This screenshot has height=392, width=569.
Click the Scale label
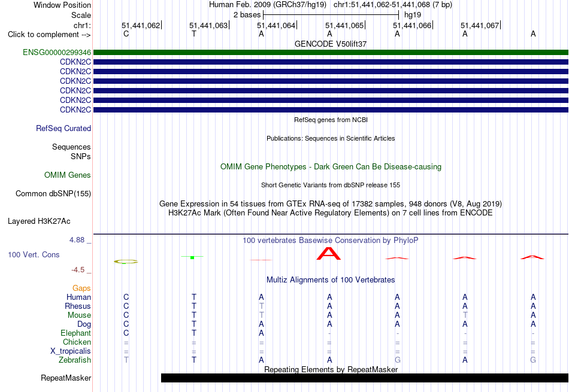point(81,15)
